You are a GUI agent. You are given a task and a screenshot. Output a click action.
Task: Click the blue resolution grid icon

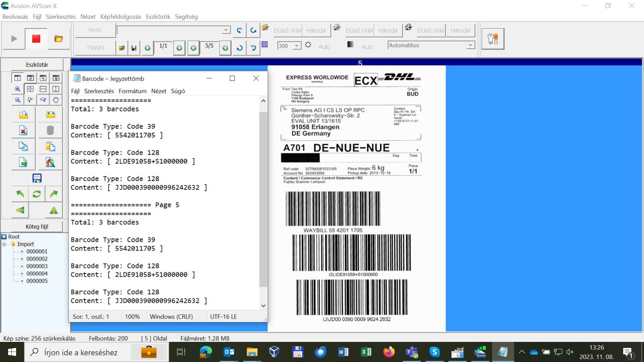(265, 45)
